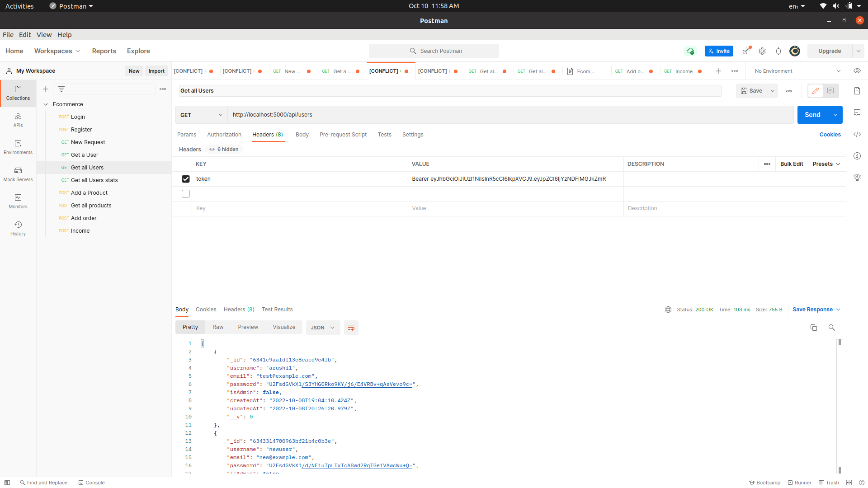Screen dimensions: 868x488
Task: Open the request info icon
Action: (x=857, y=156)
